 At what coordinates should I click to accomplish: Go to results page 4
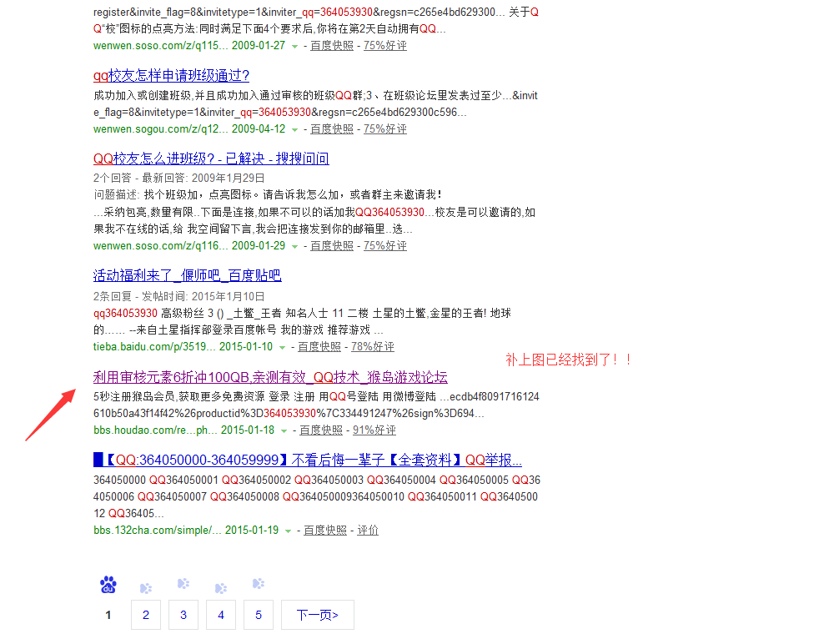coord(221,615)
